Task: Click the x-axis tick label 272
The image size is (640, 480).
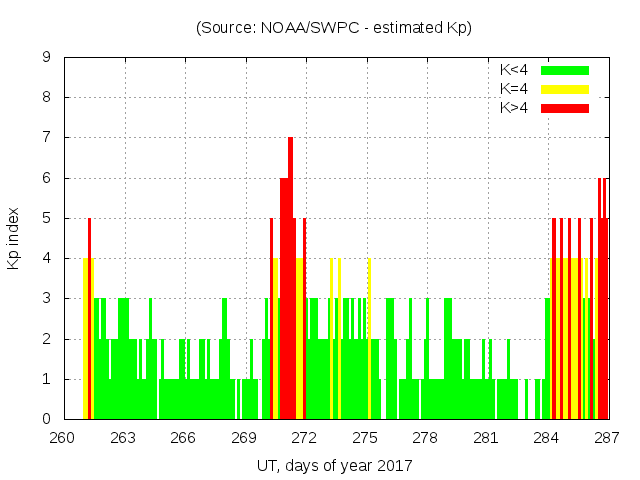Action: click(x=304, y=437)
